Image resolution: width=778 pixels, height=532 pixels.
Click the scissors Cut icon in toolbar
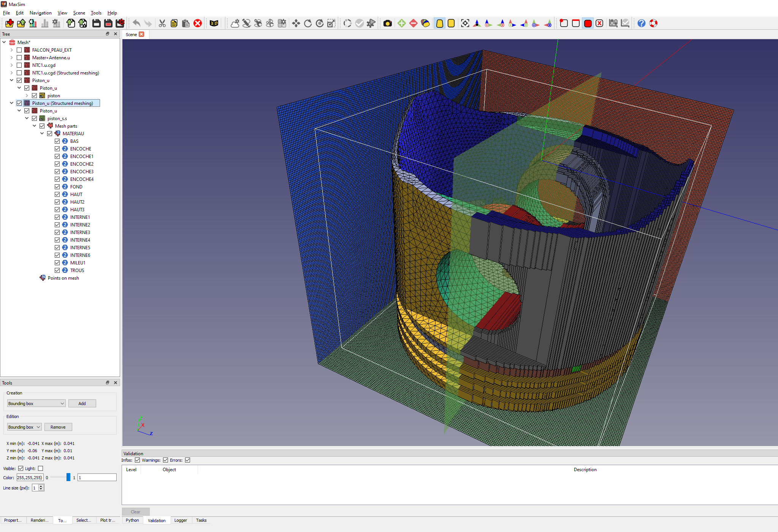coord(162,23)
